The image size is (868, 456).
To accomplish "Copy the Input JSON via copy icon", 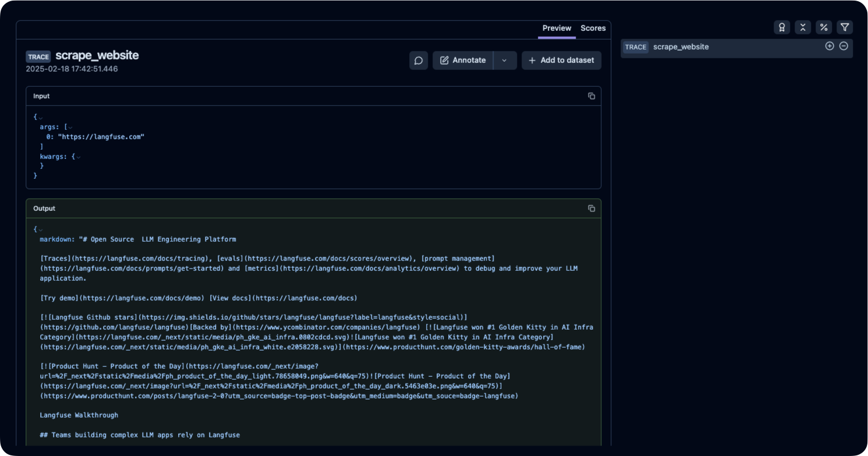I will (x=591, y=96).
